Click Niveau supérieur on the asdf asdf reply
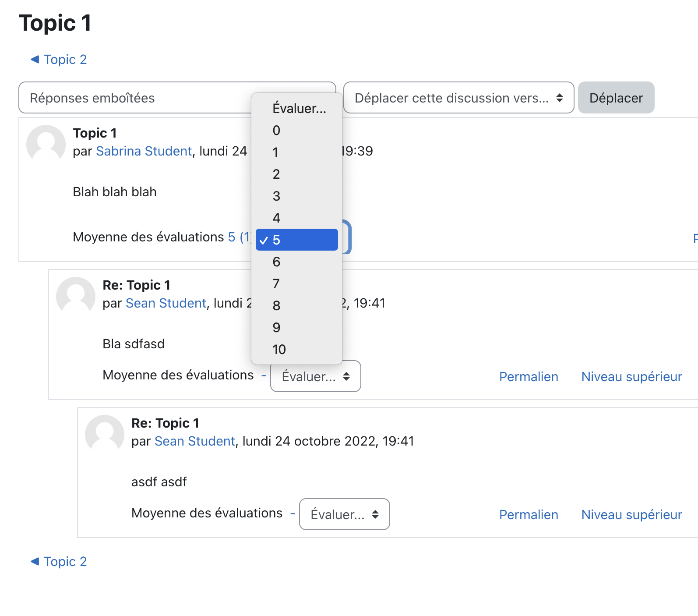Image resolution: width=698 pixels, height=616 pixels. (631, 515)
